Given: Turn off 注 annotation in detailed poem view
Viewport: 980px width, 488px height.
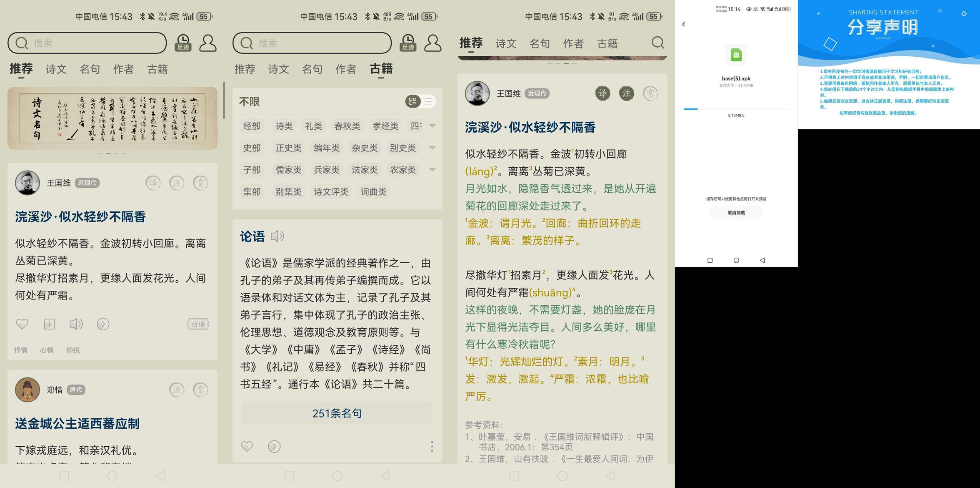Looking at the screenshot, I should click(627, 93).
